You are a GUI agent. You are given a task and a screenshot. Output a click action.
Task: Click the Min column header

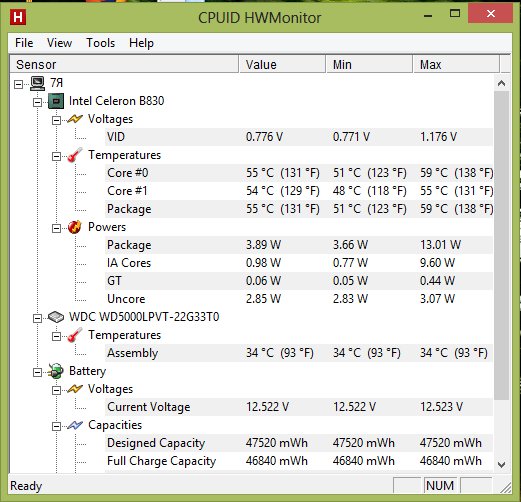369,64
